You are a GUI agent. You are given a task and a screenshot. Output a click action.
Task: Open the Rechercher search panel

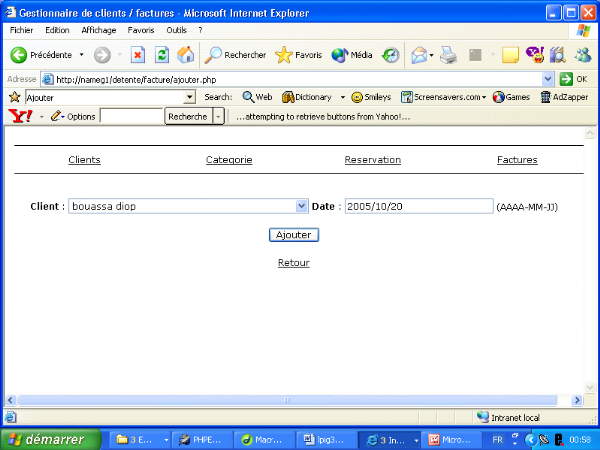pos(236,55)
